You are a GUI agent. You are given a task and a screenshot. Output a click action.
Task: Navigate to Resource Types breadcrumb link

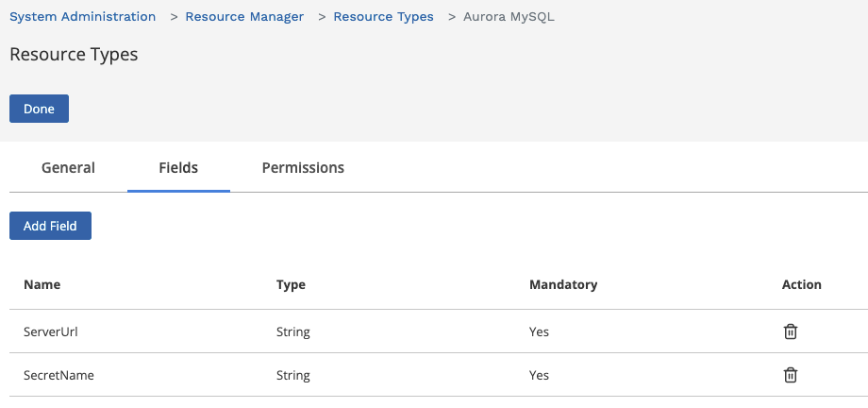(383, 17)
